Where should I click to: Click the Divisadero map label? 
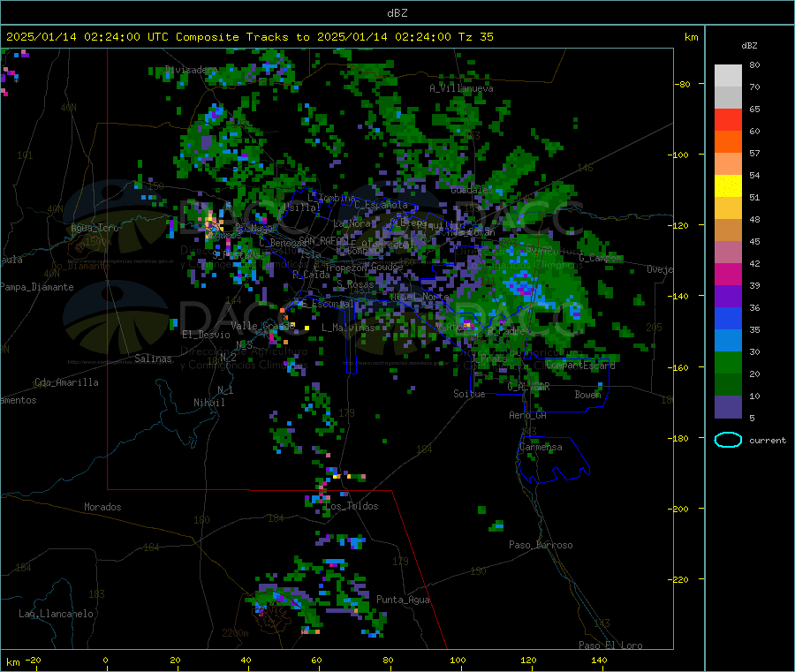coord(191,70)
